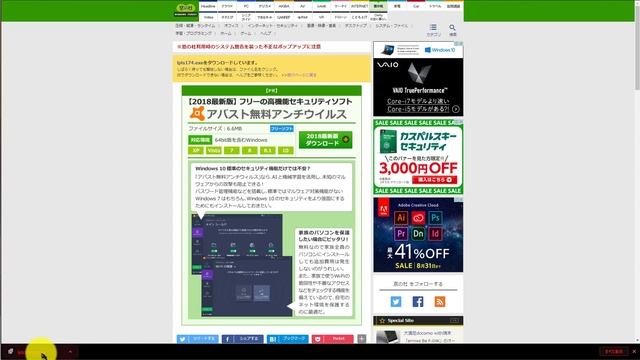Open the docomo article thumbnail under Special Site
The height and width of the screenshot is (360, 640).
(387, 337)
